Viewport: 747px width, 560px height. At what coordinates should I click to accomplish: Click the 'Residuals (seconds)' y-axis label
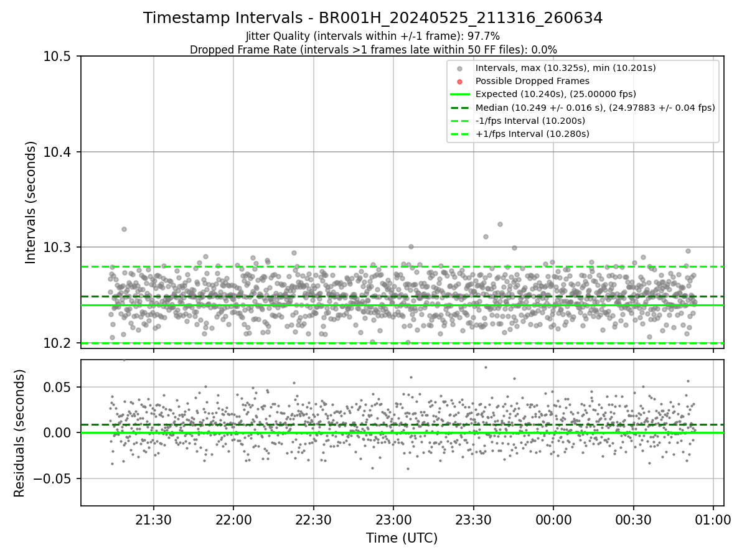tap(20, 433)
